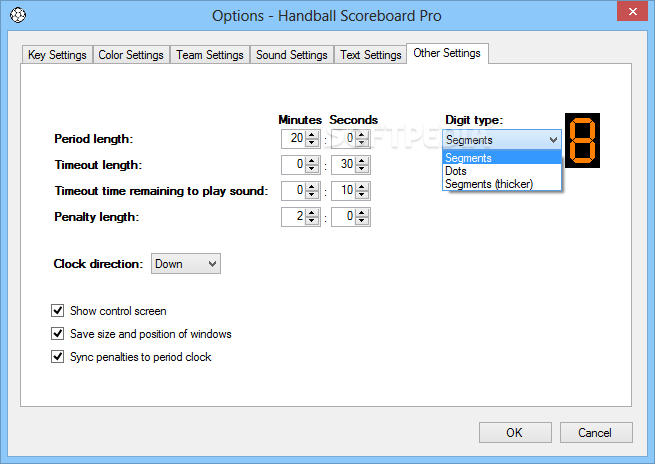This screenshot has width=655, height=464.
Task: Decrease Timeout length seconds with down arrow
Action: [362, 169]
